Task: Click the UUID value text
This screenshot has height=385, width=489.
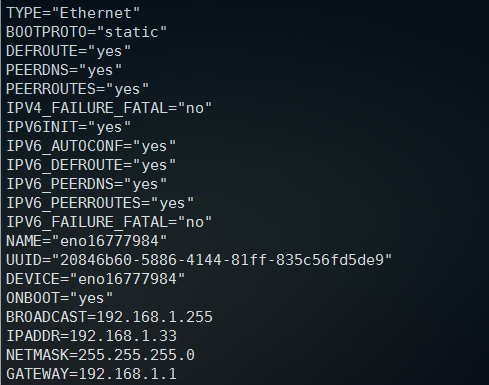Action: (x=222, y=260)
